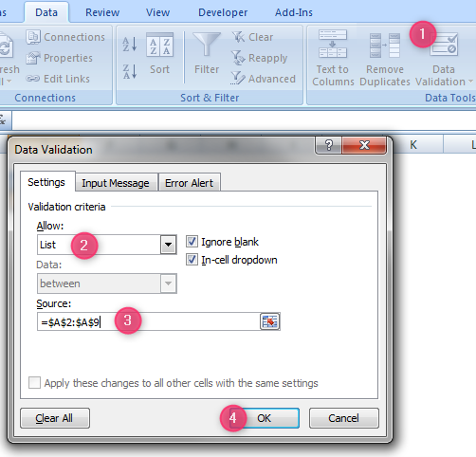
Task: Click the Clear All button
Action: coord(55,418)
